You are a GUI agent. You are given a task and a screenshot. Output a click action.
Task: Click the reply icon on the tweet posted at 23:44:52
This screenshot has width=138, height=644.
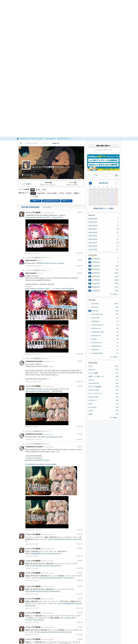click(77, 253)
